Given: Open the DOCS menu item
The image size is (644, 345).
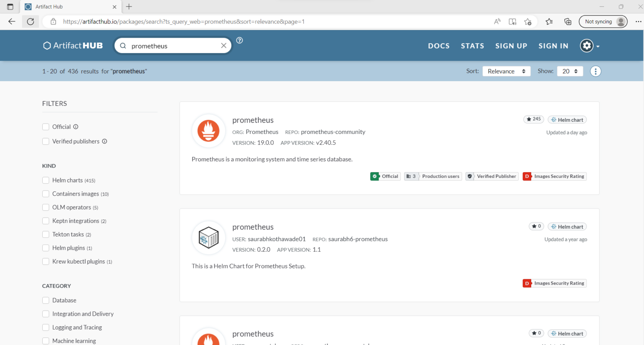Looking at the screenshot, I should pos(439,46).
